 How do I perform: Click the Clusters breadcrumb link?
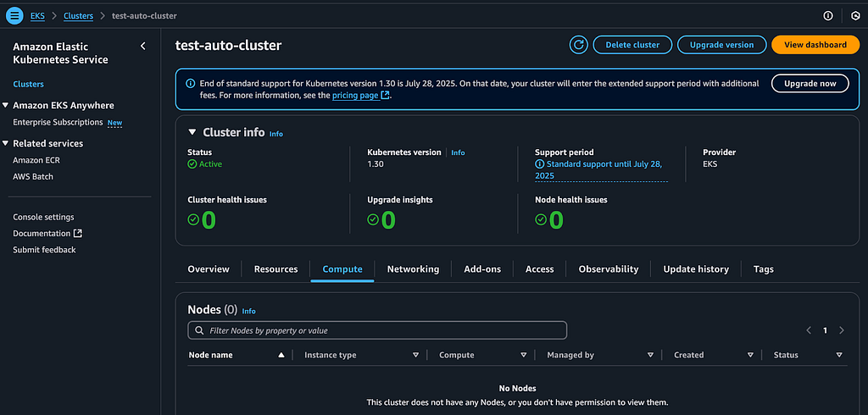(x=78, y=15)
